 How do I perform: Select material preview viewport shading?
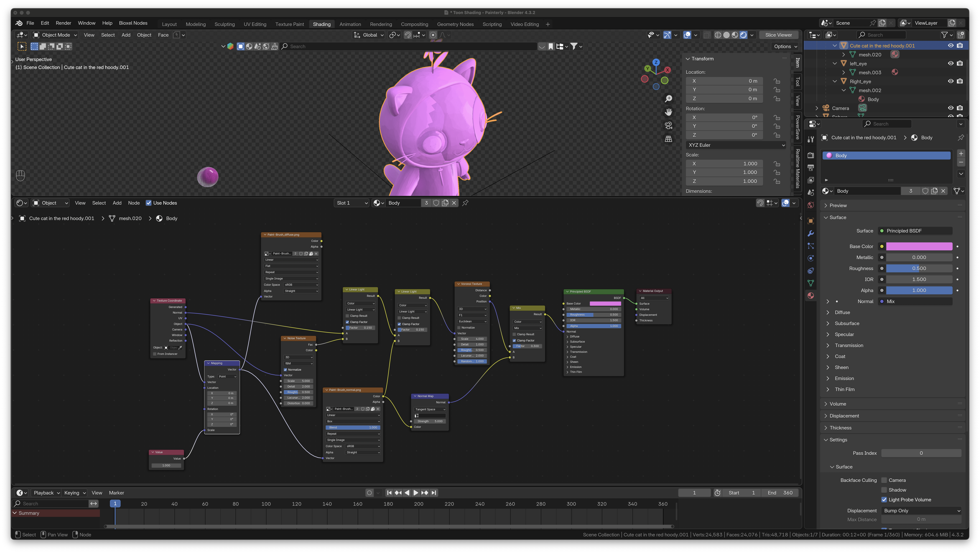click(735, 35)
